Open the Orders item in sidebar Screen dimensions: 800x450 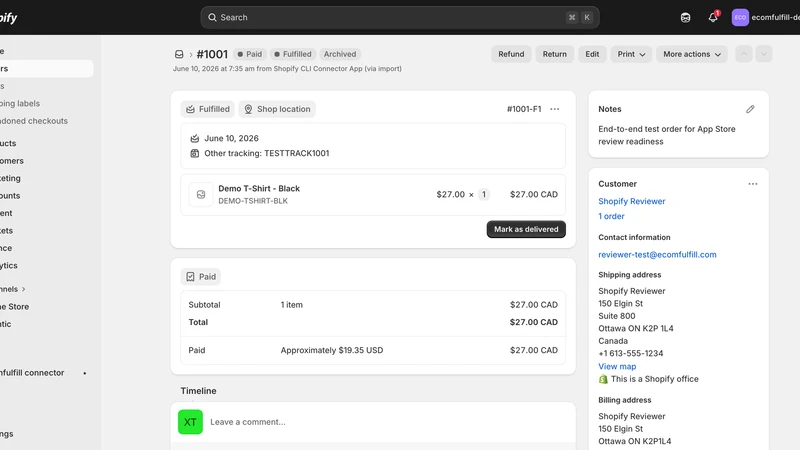[x=46, y=68]
